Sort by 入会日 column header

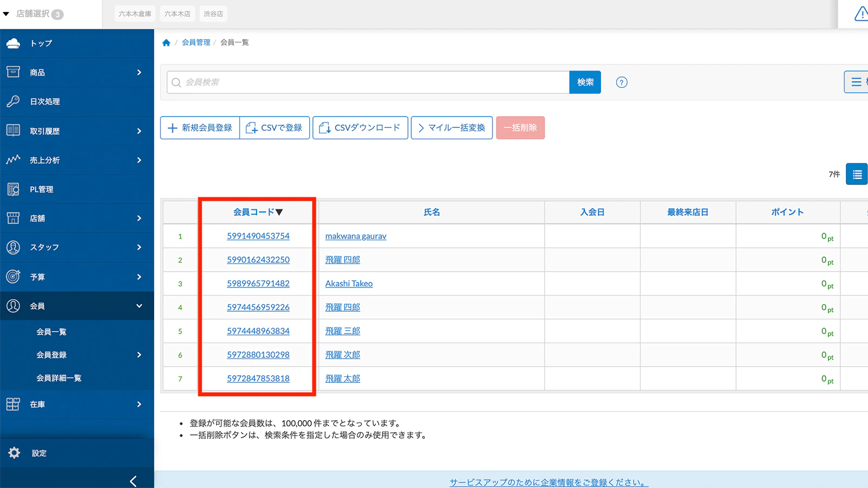point(592,212)
